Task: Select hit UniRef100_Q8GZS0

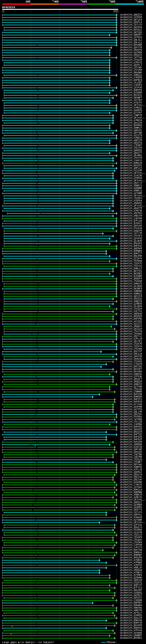Action: pyautogui.click(x=131, y=15)
